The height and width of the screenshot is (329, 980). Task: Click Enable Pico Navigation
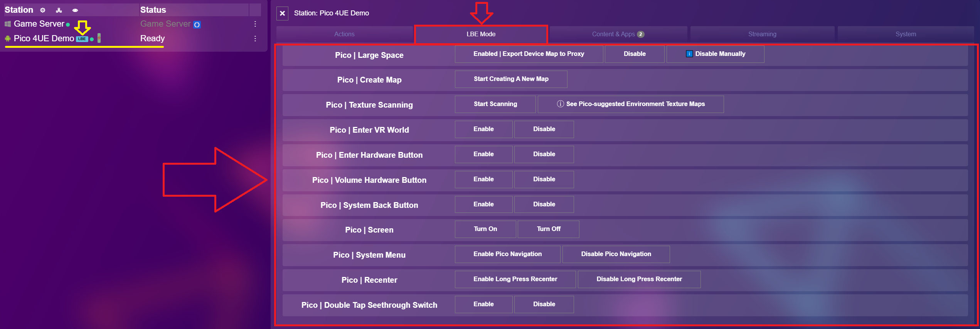tap(507, 254)
